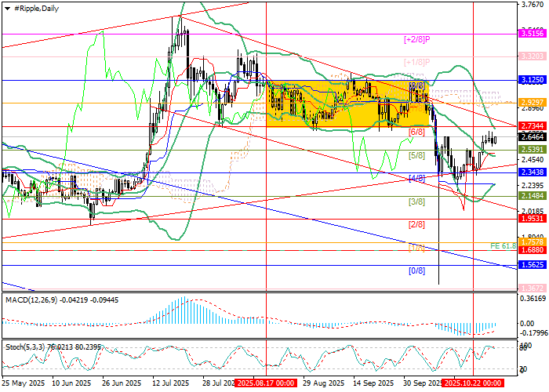Click the 2025.10.22 date marker

[x=472, y=384]
